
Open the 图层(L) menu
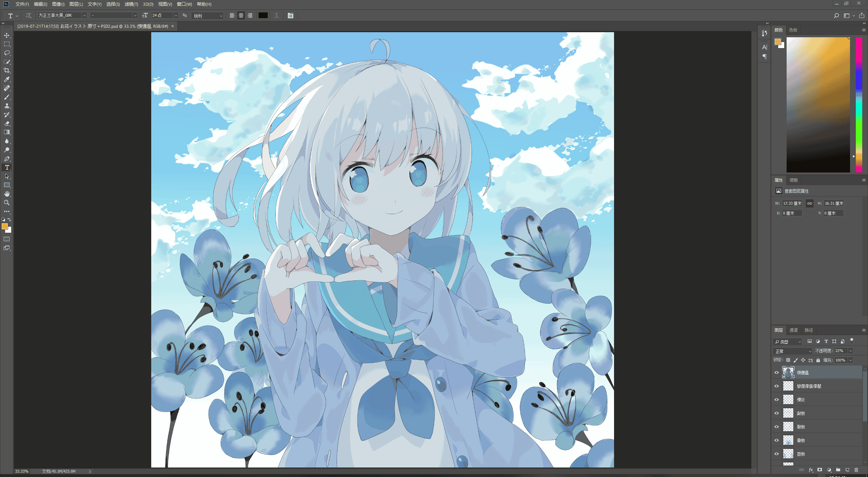click(x=76, y=4)
